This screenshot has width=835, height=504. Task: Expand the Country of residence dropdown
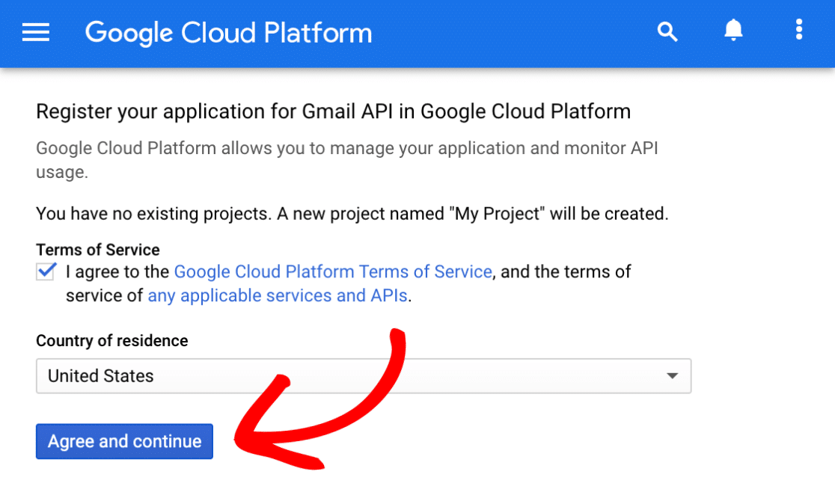[x=364, y=375]
